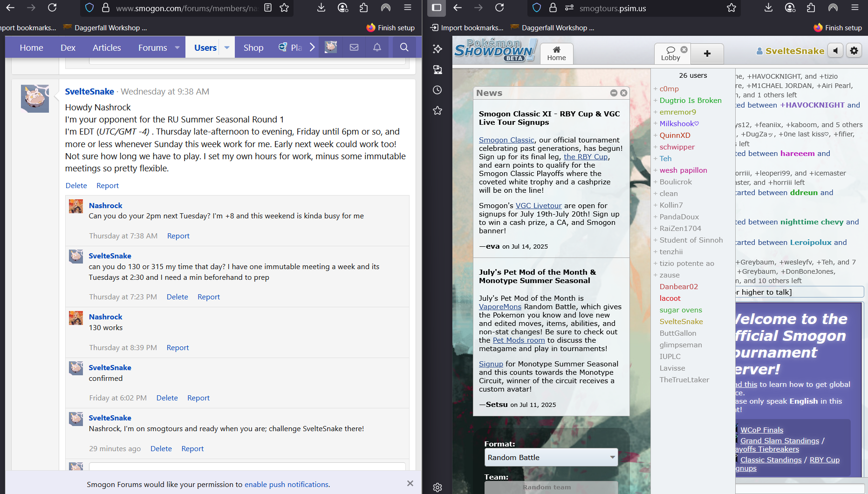Open Daggerfall Workshop bookmark in right browser
This screenshot has height=494, width=868.
click(553, 27)
